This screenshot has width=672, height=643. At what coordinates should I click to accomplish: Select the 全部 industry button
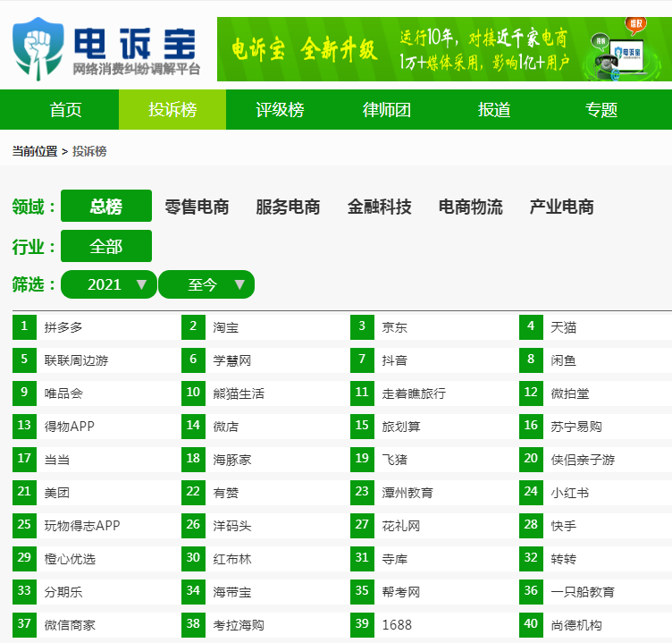[x=106, y=246]
